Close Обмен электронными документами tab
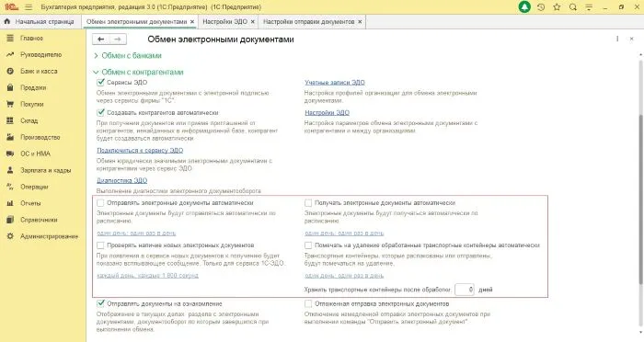 [192, 21]
